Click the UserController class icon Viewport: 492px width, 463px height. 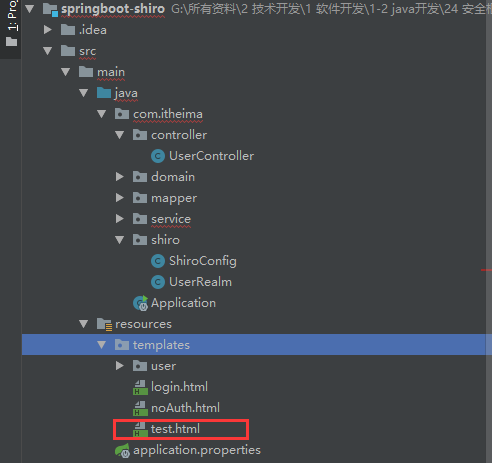click(x=158, y=156)
